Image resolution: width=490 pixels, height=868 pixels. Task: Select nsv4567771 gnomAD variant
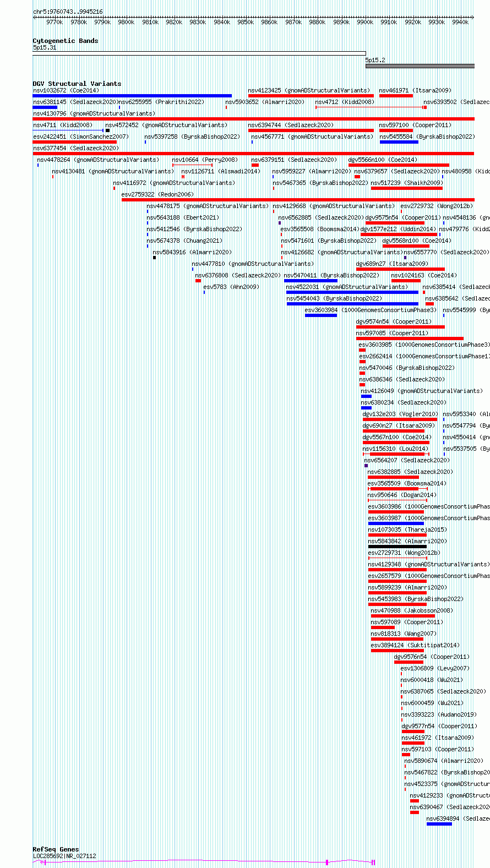coord(312,137)
